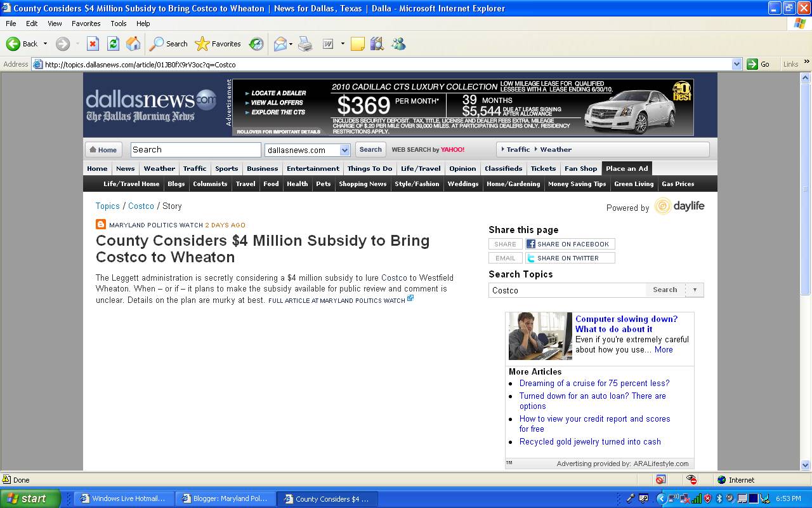
Task: Go to the browser Home page icon
Action: tap(133, 44)
